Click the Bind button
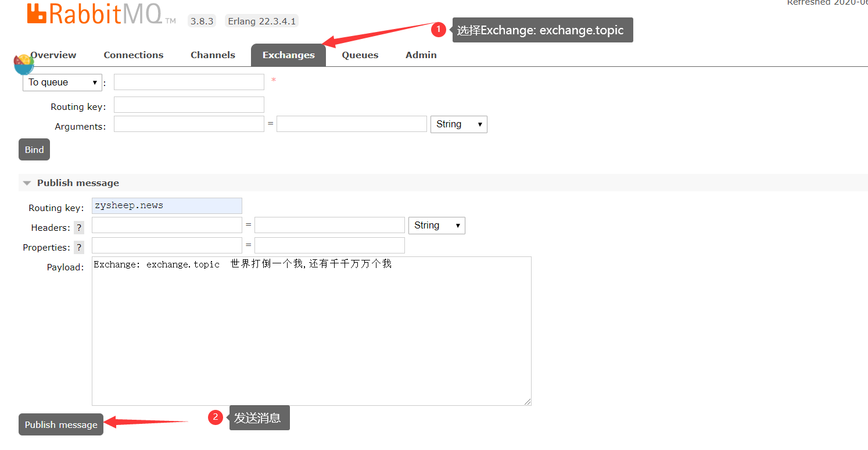This screenshot has width=868, height=450. pos(34,149)
